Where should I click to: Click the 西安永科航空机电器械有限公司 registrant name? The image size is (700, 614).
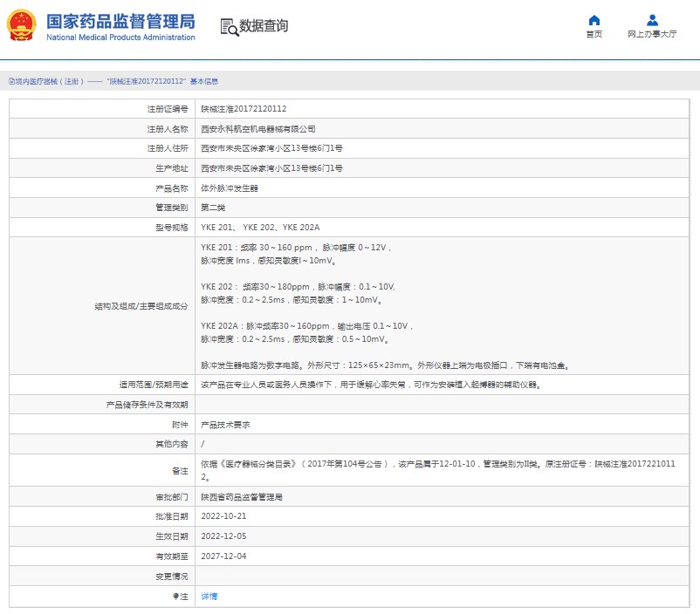pos(258,129)
